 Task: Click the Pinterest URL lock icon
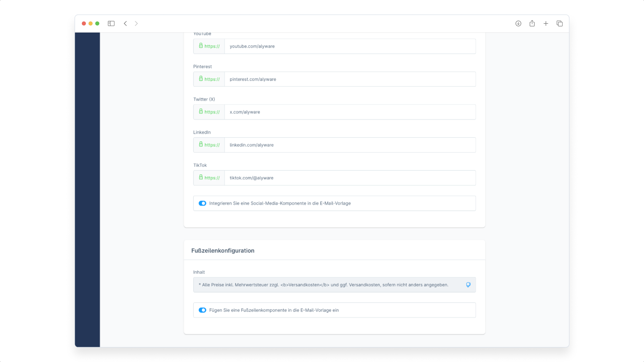pos(201,79)
